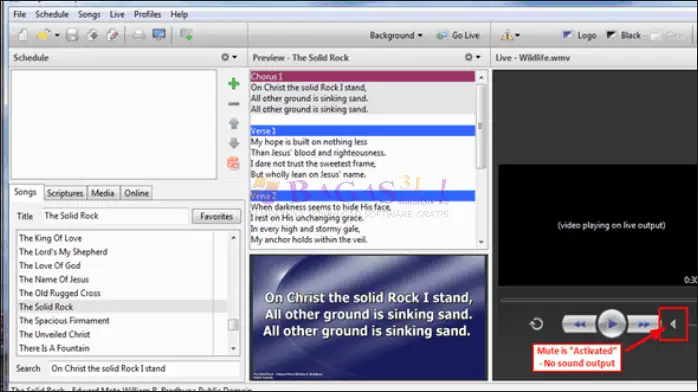Switch to the Scriptures tab
Screen dimensions: 698x392
[x=65, y=193]
